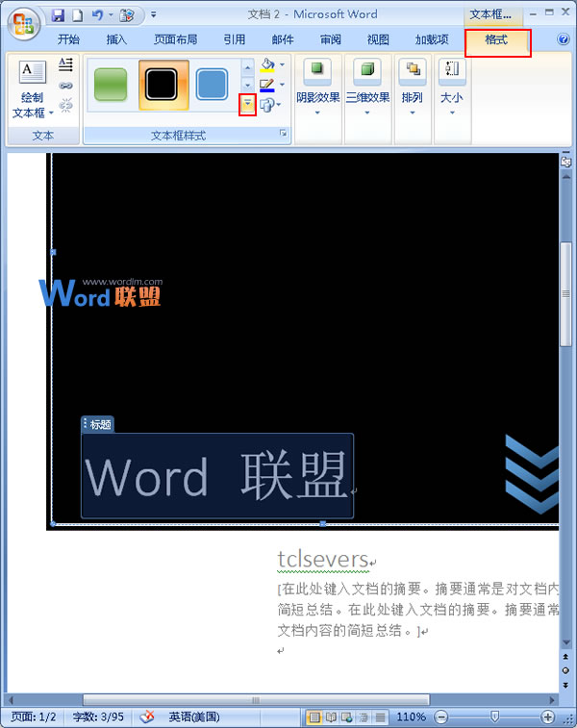Click the print preview quick access icon
The width and height of the screenshot is (577, 728).
click(x=126, y=15)
